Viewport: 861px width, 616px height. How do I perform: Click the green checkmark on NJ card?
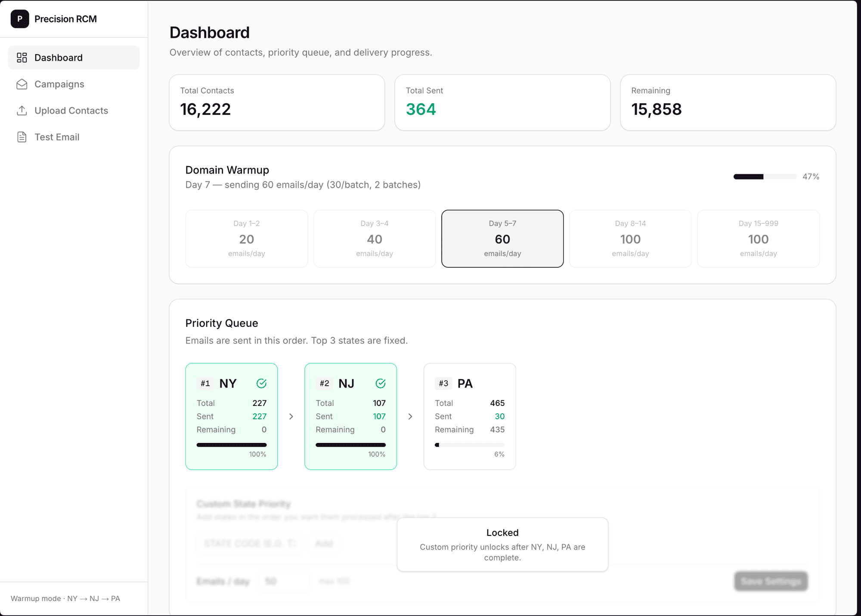point(380,383)
